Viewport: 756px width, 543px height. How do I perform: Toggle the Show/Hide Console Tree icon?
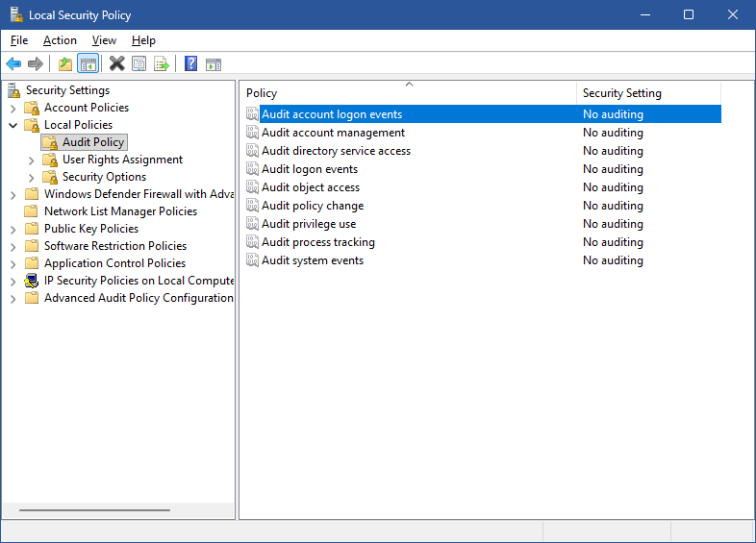click(88, 64)
